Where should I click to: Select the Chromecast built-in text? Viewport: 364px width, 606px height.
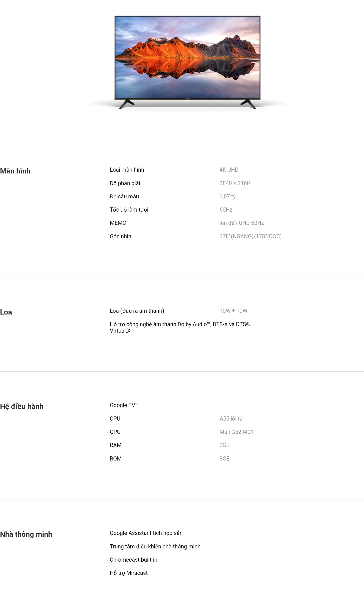point(133,560)
